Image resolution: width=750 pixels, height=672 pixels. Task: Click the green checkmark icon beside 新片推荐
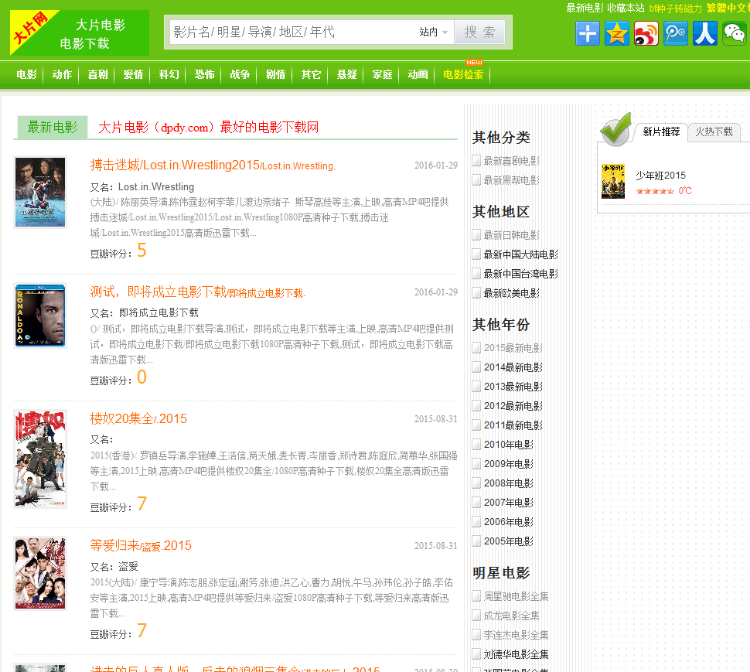click(615, 129)
